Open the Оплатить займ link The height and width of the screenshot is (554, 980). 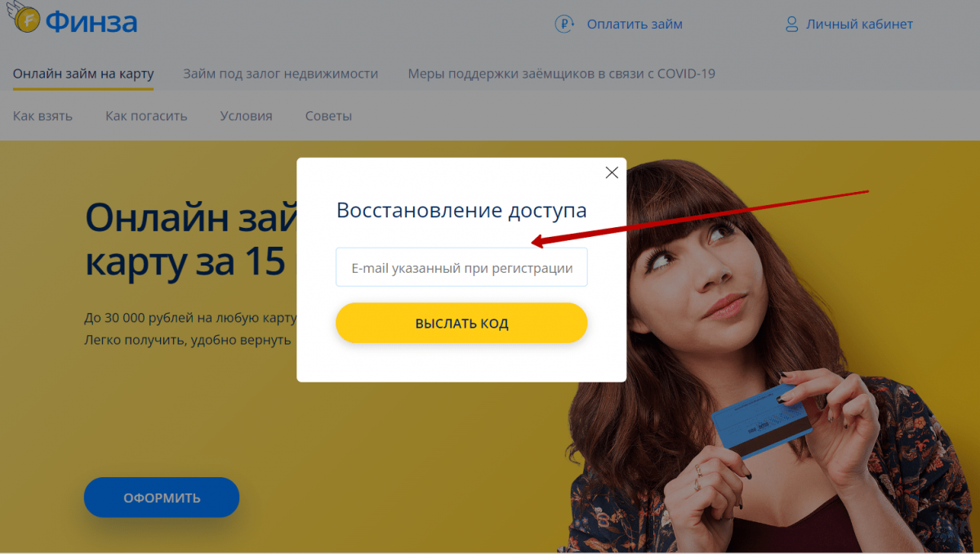pyautogui.click(x=635, y=25)
